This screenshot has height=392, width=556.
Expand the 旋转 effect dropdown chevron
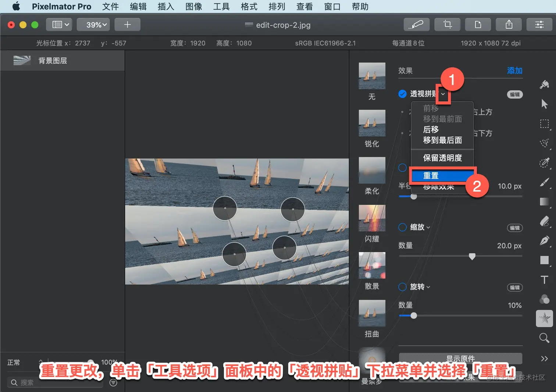coord(428,287)
